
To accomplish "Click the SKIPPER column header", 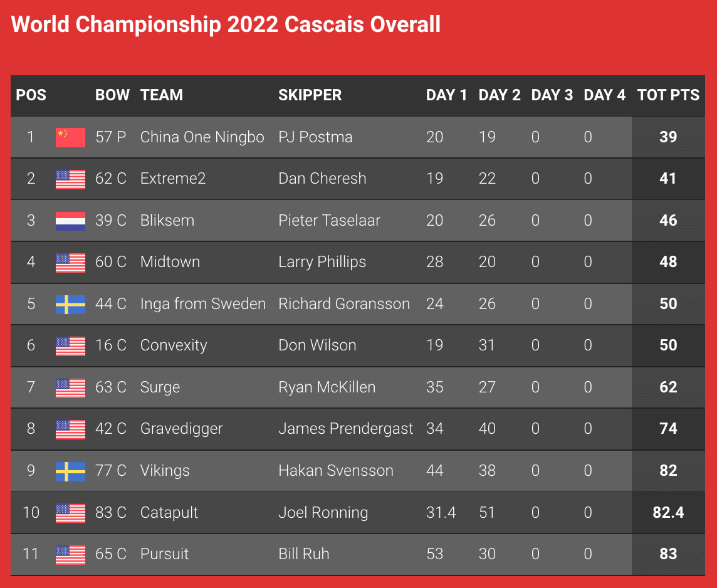I will click(310, 95).
